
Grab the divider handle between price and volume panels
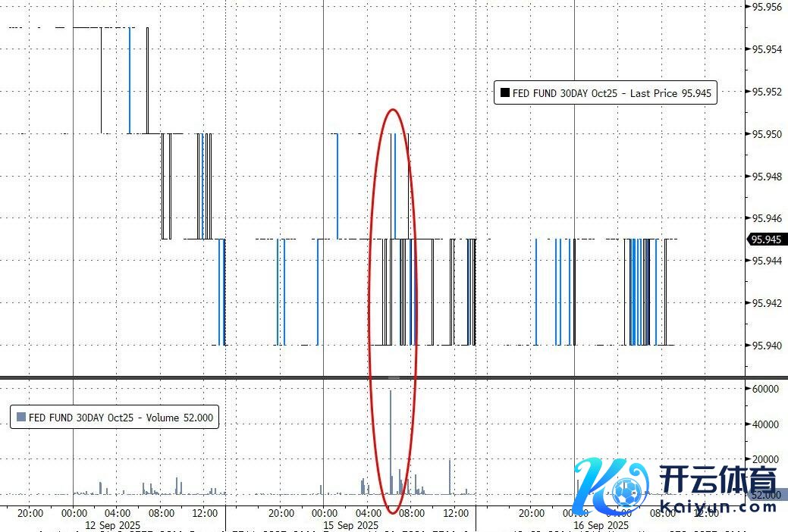click(x=394, y=377)
